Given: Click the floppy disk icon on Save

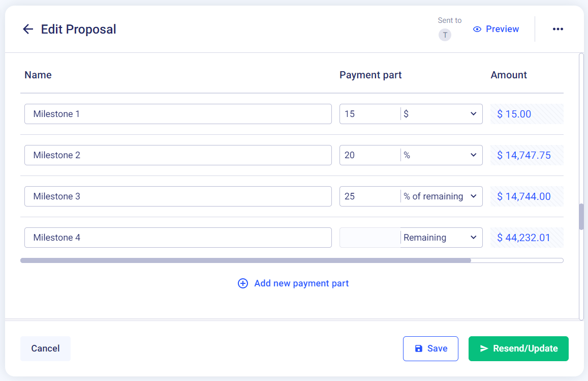Looking at the screenshot, I should (x=418, y=349).
